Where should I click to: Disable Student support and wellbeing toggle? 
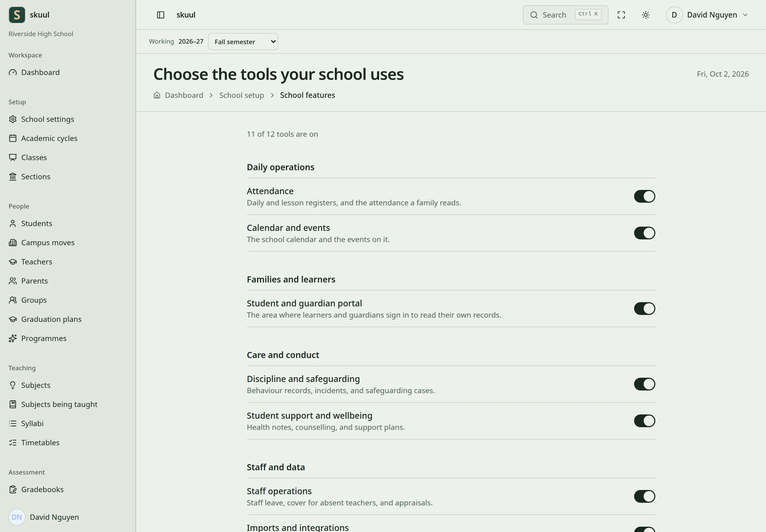click(644, 421)
